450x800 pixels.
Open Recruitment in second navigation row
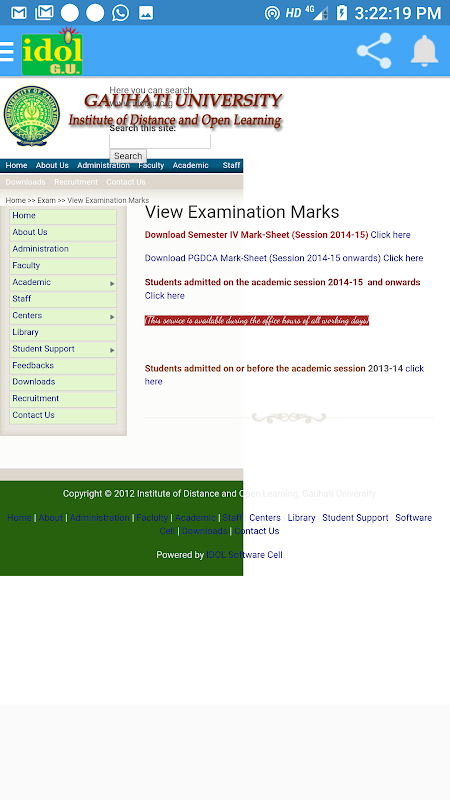point(76,182)
